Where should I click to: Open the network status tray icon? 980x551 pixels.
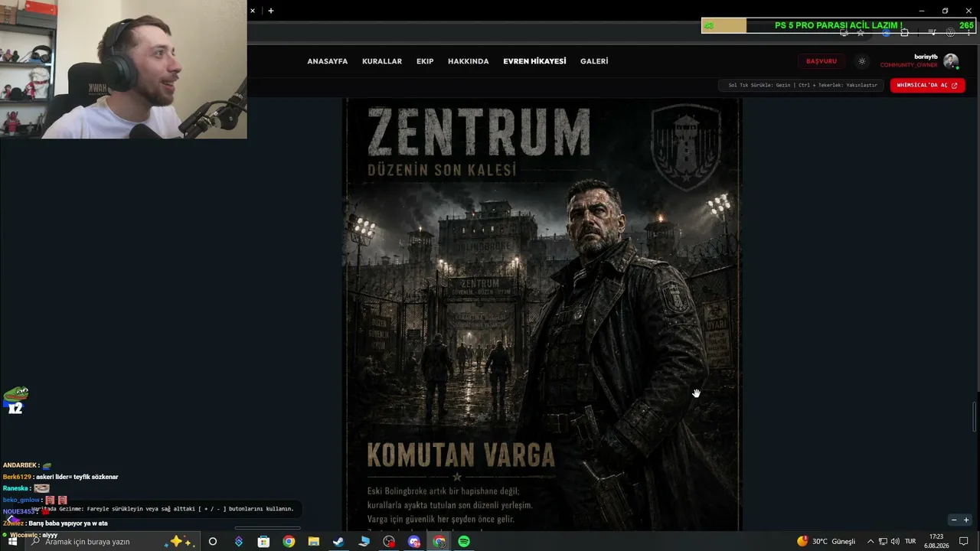(x=883, y=541)
